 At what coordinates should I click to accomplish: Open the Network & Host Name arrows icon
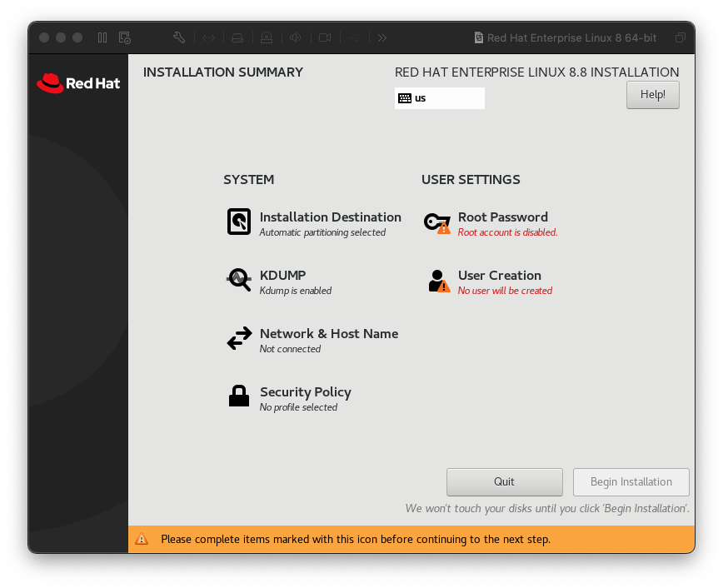click(239, 338)
